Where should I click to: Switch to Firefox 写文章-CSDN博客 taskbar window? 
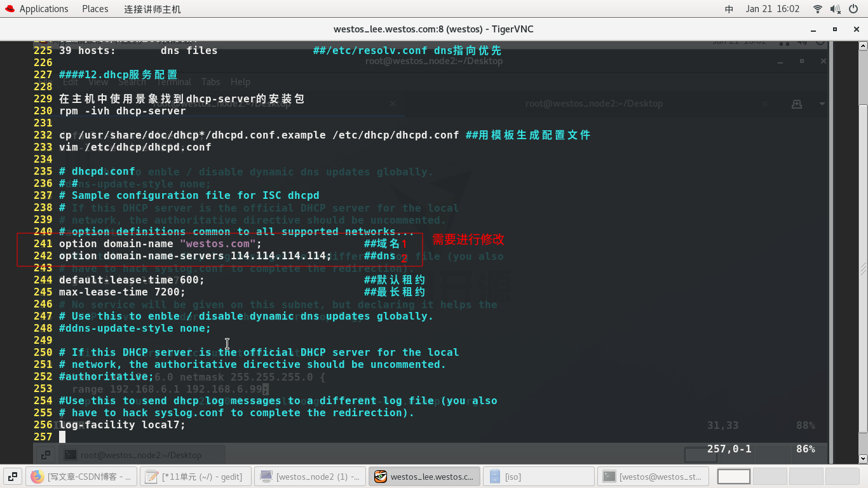coord(81,477)
